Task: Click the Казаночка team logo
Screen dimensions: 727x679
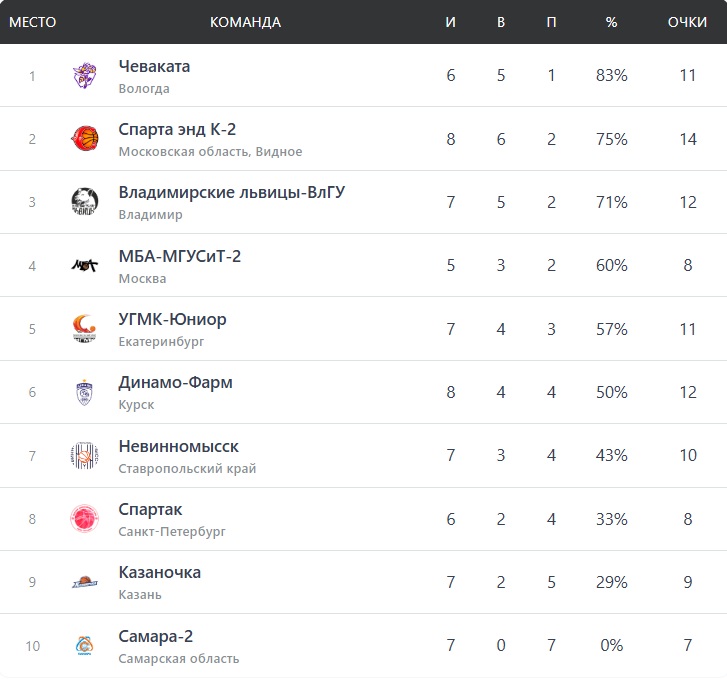Action: coord(84,582)
